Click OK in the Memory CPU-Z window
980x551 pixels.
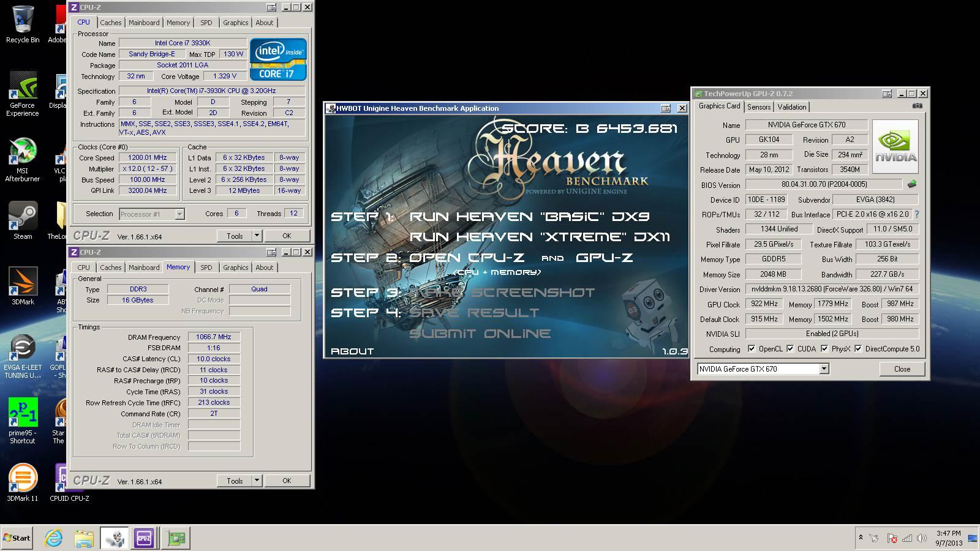(x=287, y=481)
